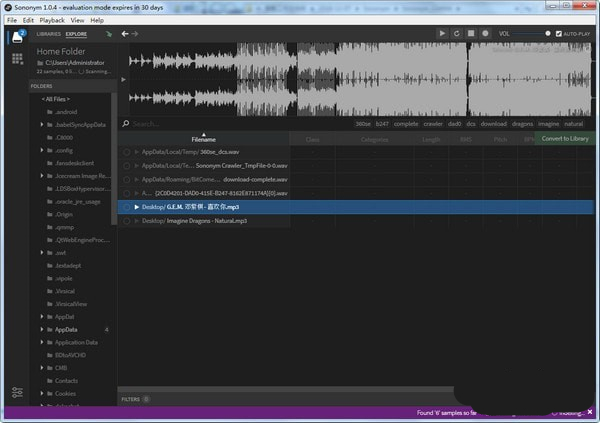Click the loop playback icon
This screenshot has height=423, width=600.
[456, 33]
